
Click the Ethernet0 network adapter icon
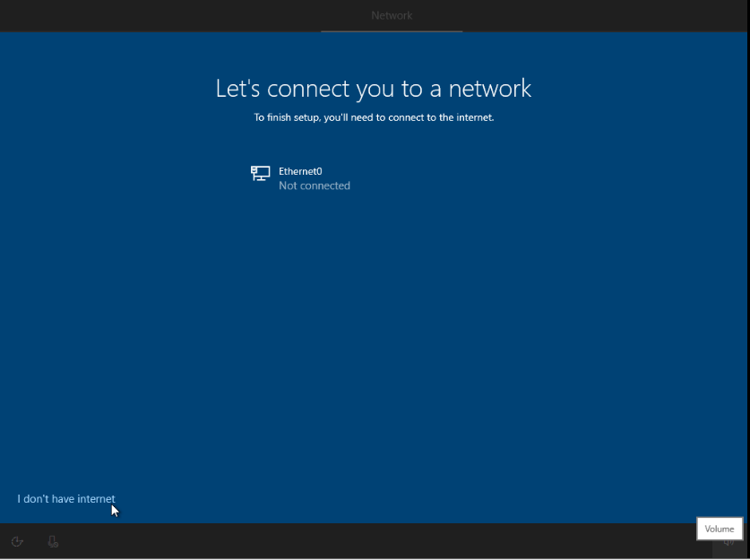260,173
